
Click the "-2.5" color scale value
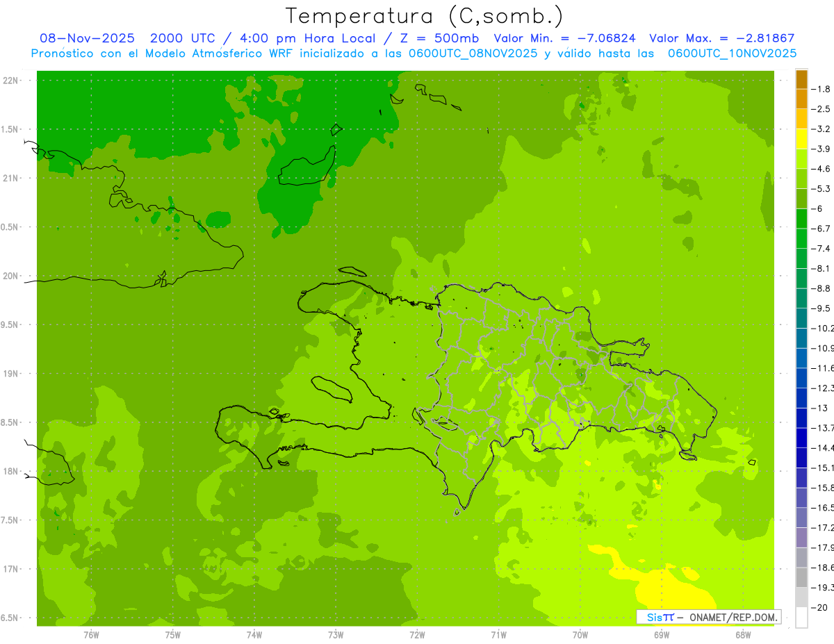[821, 109]
